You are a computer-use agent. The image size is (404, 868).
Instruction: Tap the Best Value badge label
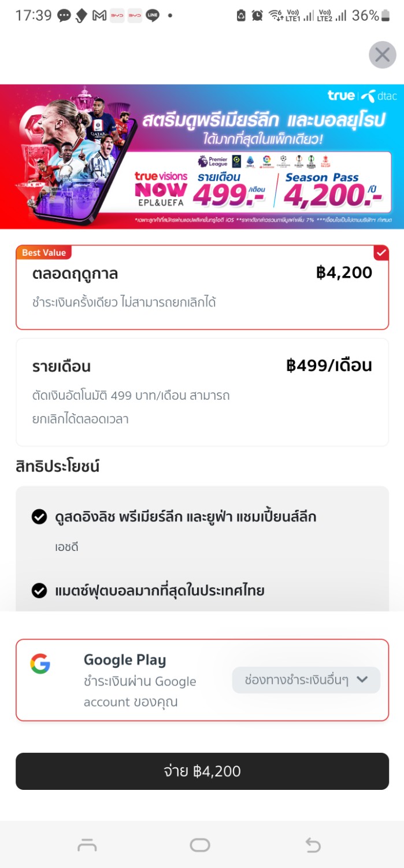(x=44, y=252)
